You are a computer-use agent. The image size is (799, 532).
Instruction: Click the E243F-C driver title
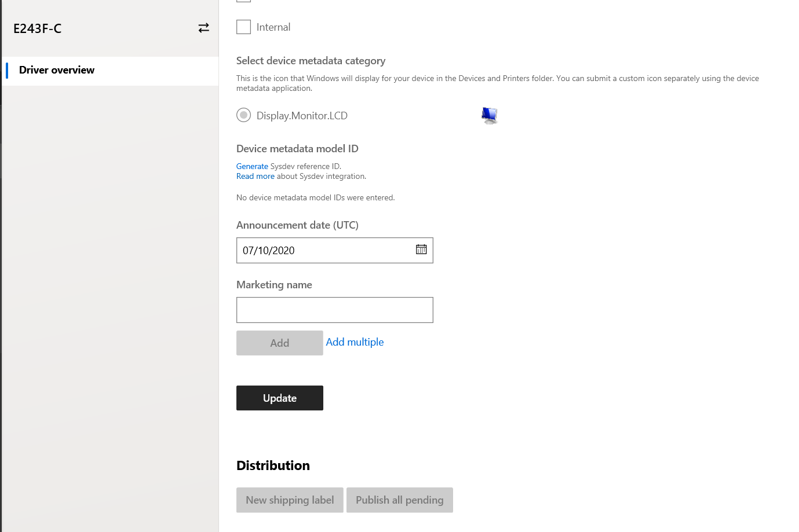coord(37,28)
